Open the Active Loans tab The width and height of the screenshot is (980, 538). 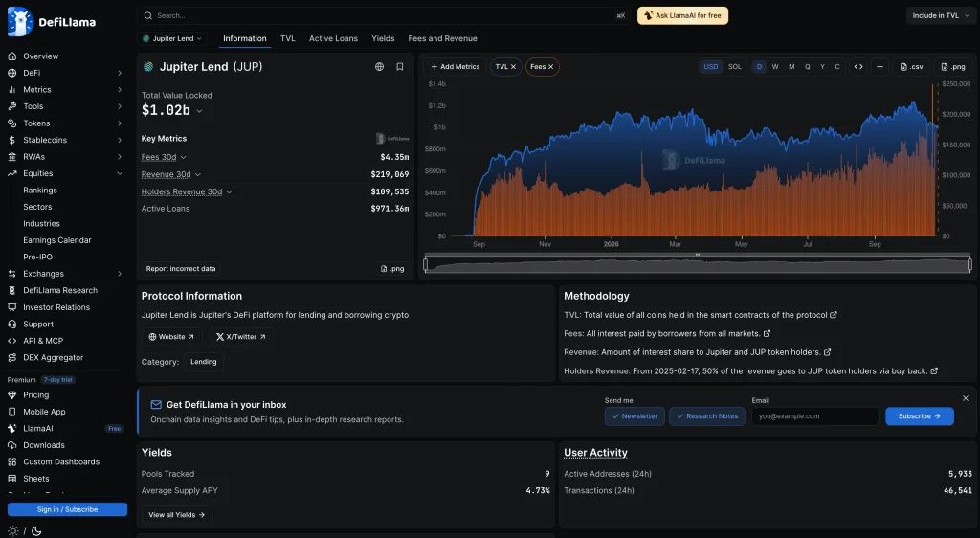tap(333, 38)
